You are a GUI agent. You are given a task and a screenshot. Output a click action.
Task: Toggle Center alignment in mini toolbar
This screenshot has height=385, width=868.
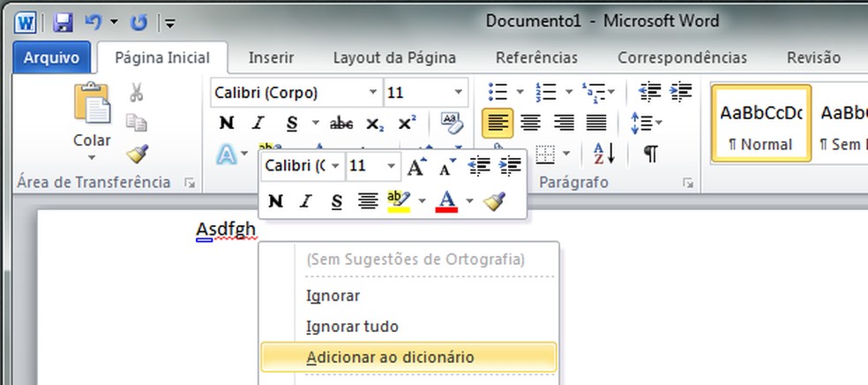tap(368, 201)
